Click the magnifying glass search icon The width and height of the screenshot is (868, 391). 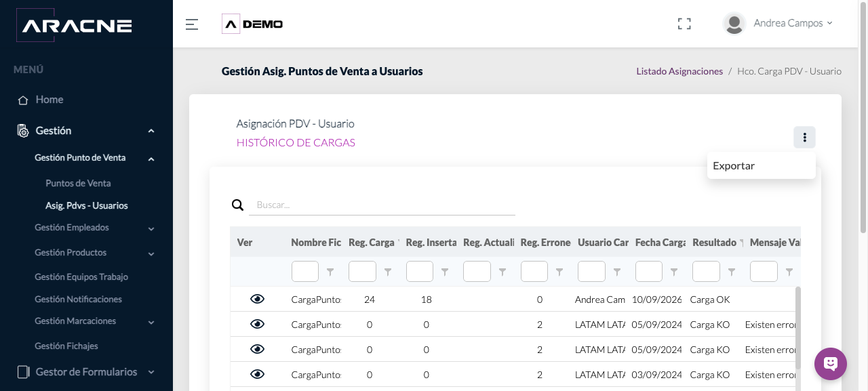pyautogui.click(x=237, y=205)
